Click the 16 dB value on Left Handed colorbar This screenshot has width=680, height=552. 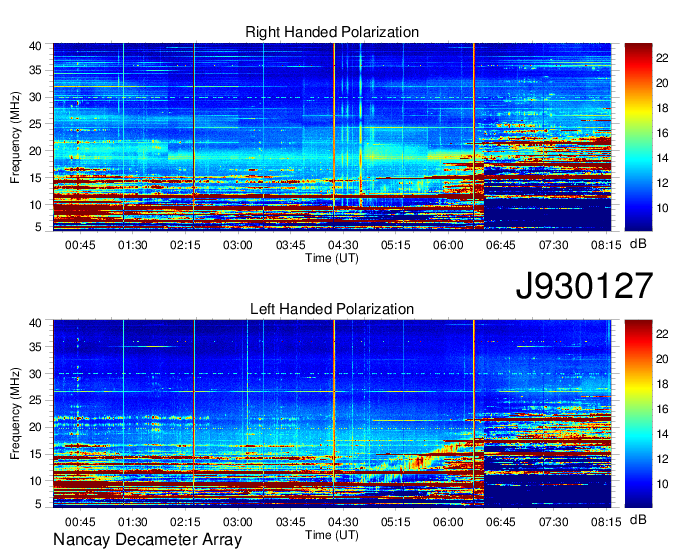(662, 409)
